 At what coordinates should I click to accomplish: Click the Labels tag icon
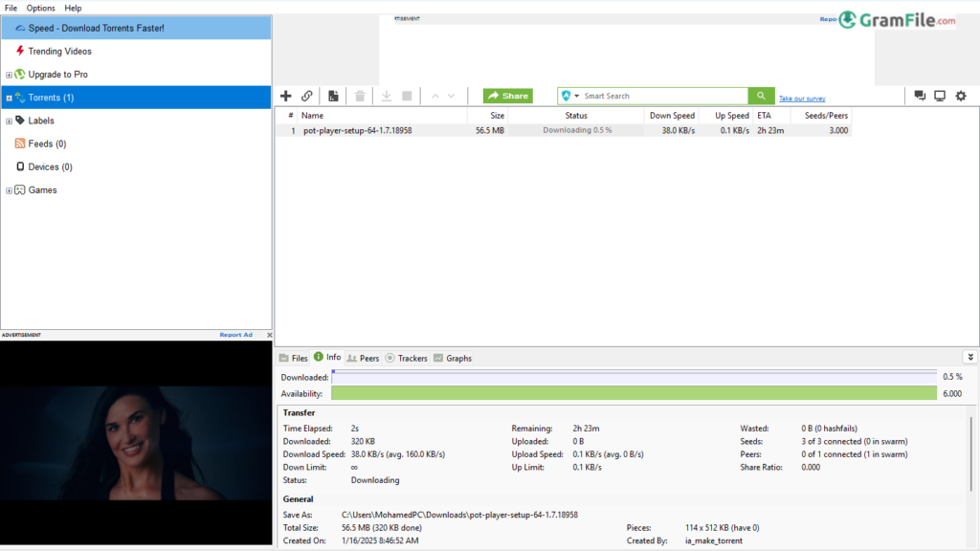[x=20, y=121]
